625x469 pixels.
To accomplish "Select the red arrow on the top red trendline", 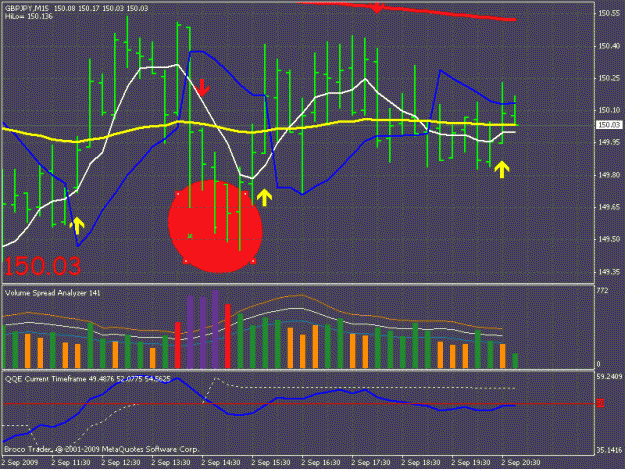I will (377, 8).
